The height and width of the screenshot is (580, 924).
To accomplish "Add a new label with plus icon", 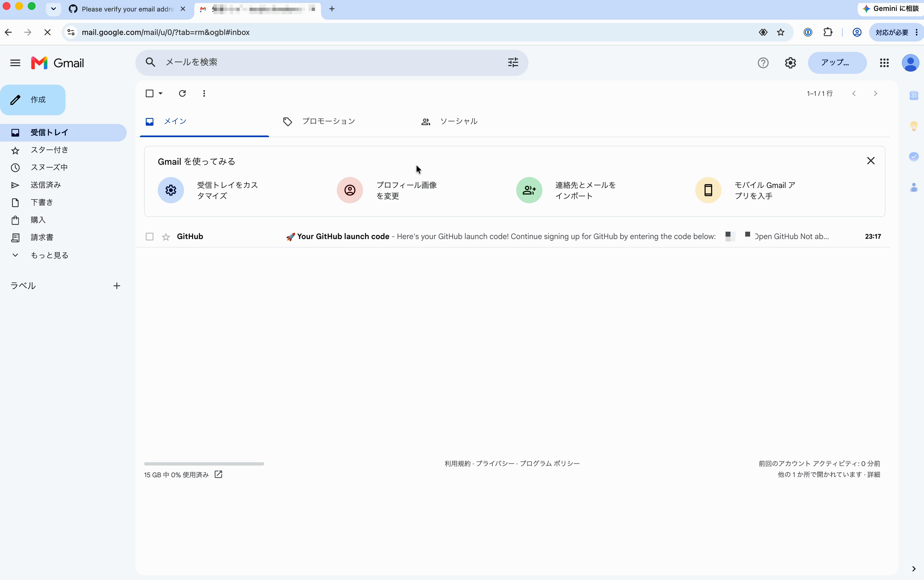I will (x=117, y=286).
